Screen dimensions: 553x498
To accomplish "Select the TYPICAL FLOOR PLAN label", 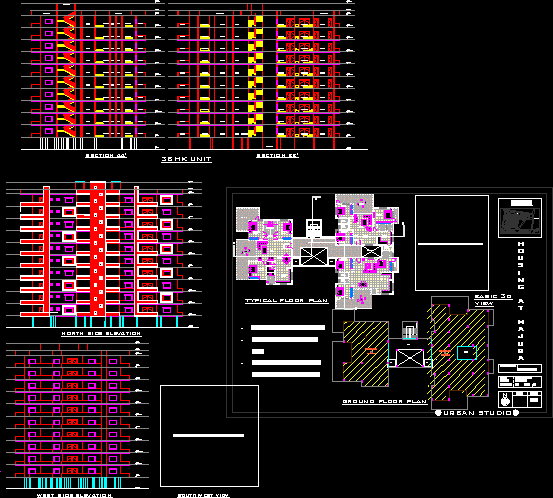I will [x=287, y=301].
